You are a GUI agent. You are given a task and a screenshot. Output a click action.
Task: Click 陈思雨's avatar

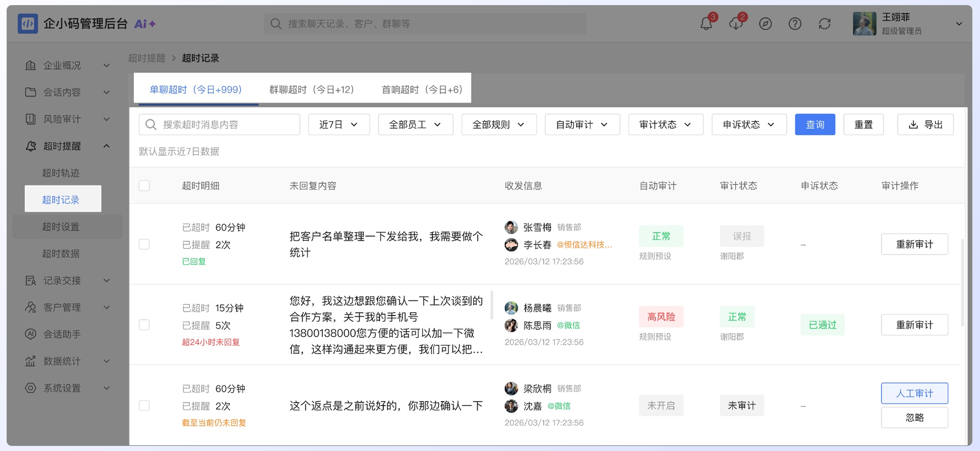pyautogui.click(x=511, y=325)
